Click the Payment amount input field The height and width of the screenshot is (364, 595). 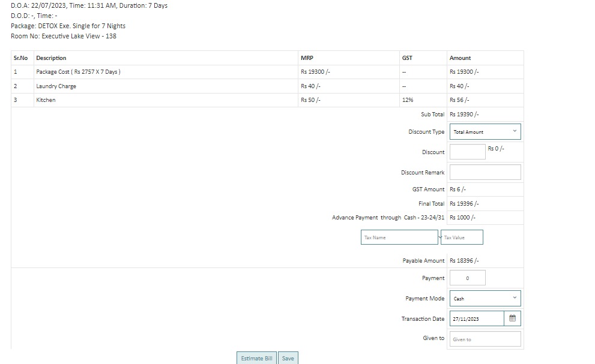(468, 278)
